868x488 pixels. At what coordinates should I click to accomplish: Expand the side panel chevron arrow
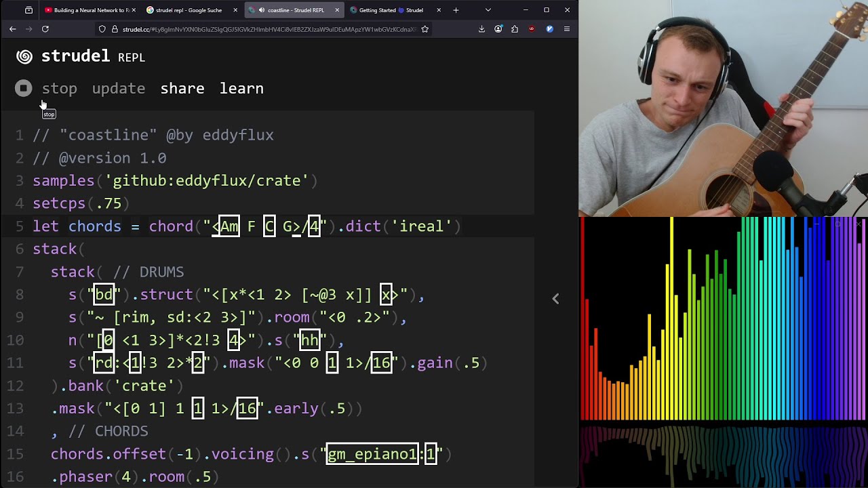pos(555,298)
